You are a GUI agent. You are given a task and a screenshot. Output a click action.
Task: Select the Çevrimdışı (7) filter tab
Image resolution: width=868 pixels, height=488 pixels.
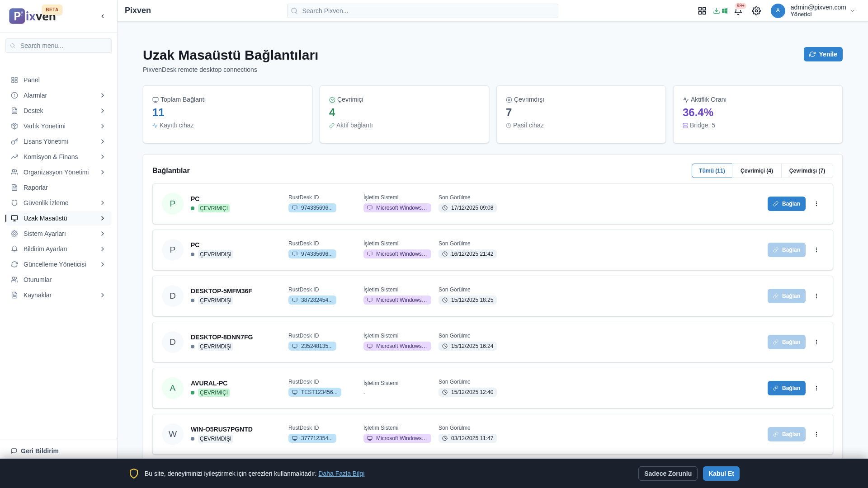807,171
